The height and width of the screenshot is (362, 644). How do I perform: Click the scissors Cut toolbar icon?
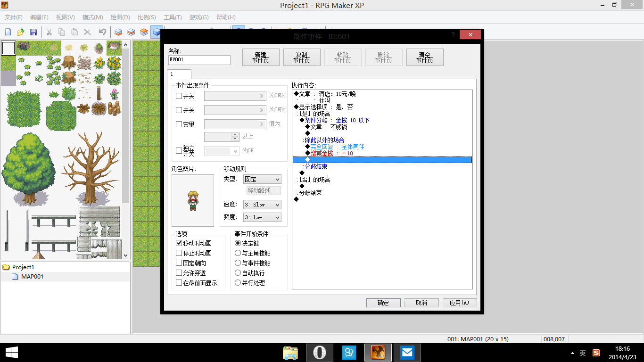[49, 32]
